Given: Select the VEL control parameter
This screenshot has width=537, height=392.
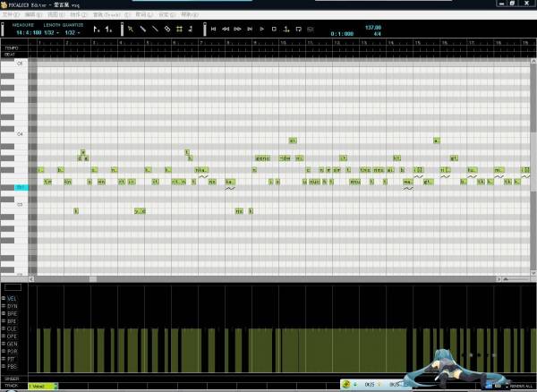Looking at the screenshot, I should (x=12, y=299).
